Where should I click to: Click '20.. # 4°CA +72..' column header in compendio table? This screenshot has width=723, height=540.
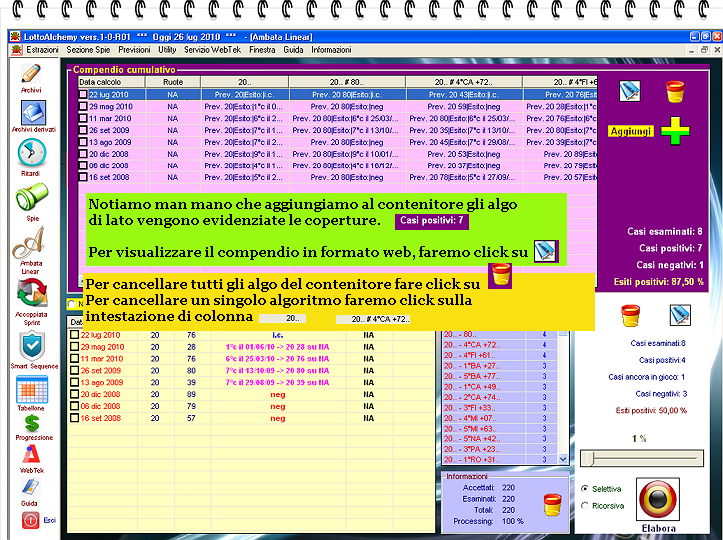pyautogui.click(x=464, y=82)
